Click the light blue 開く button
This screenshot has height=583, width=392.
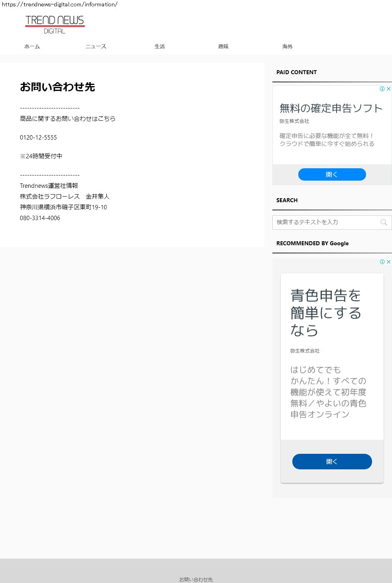pos(332,174)
